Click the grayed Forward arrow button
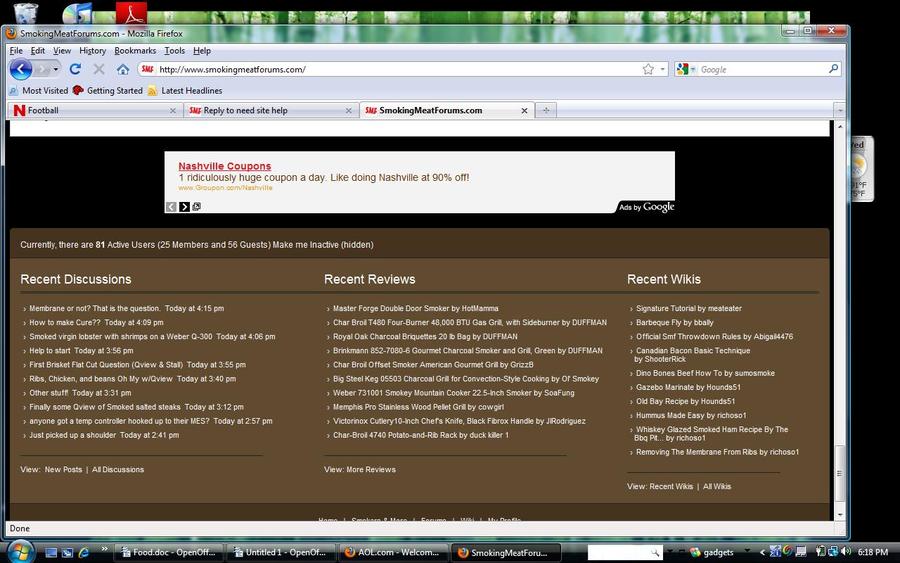 click(x=41, y=69)
